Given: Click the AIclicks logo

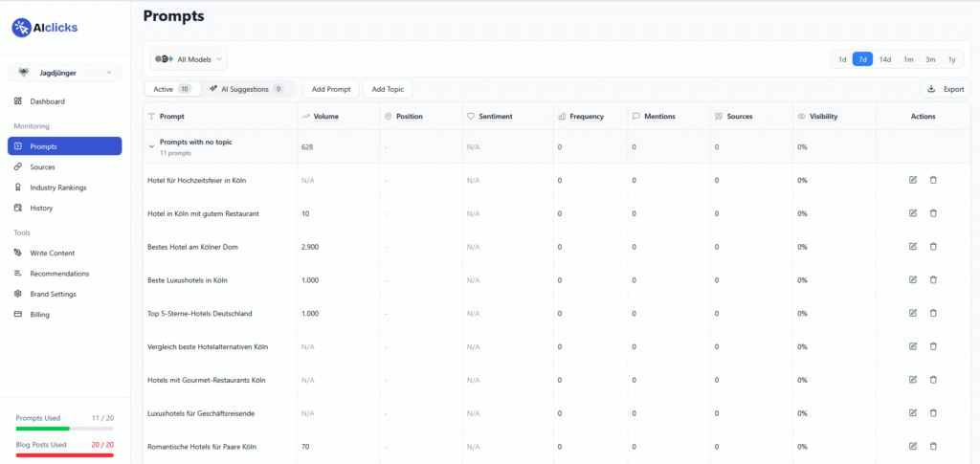Looking at the screenshot, I should coord(45,28).
